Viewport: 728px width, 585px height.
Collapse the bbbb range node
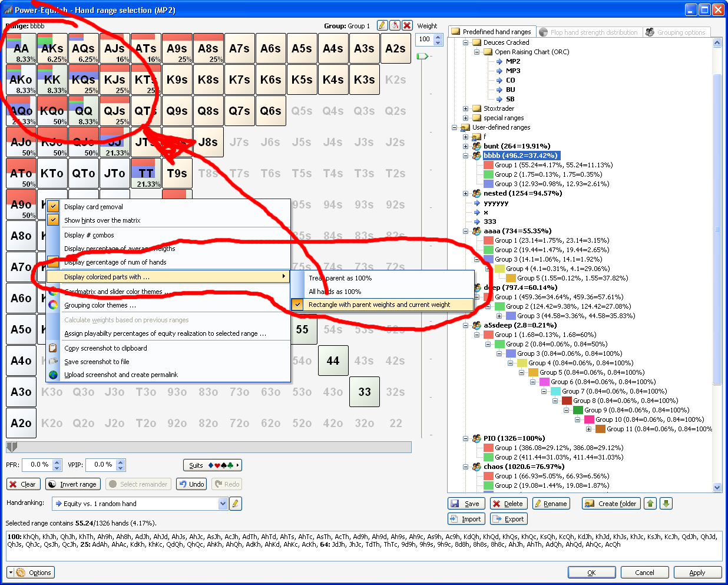(x=465, y=156)
